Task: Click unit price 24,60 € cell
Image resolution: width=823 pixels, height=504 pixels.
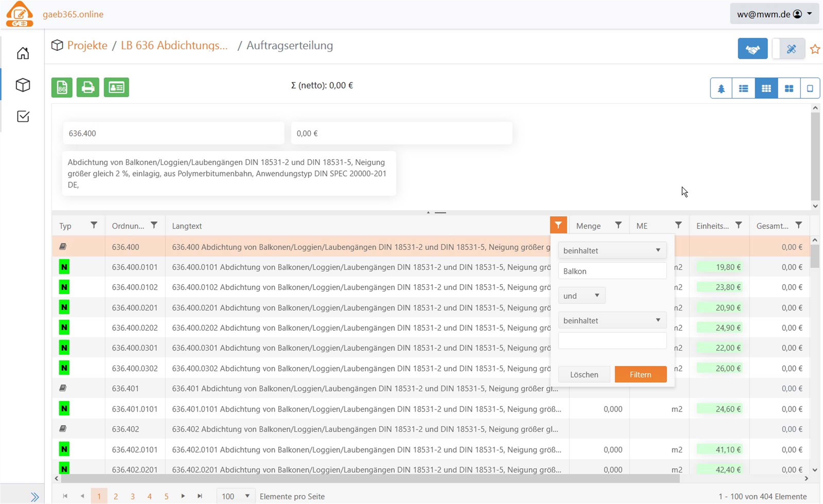Action: [x=720, y=409]
